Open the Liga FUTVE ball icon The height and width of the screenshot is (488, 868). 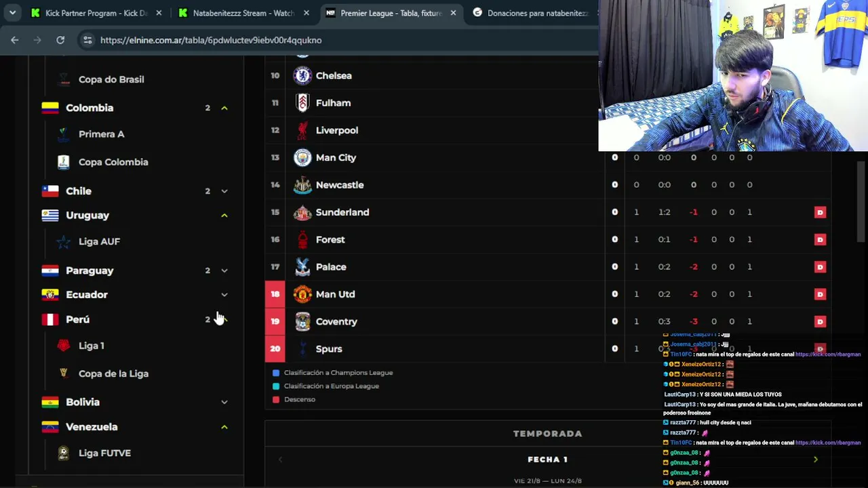pyautogui.click(x=63, y=453)
